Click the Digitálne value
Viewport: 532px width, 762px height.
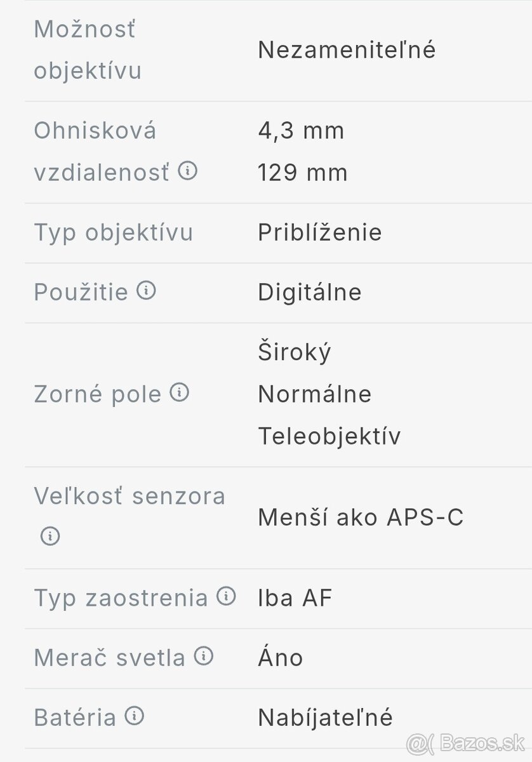(x=309, y=292)
